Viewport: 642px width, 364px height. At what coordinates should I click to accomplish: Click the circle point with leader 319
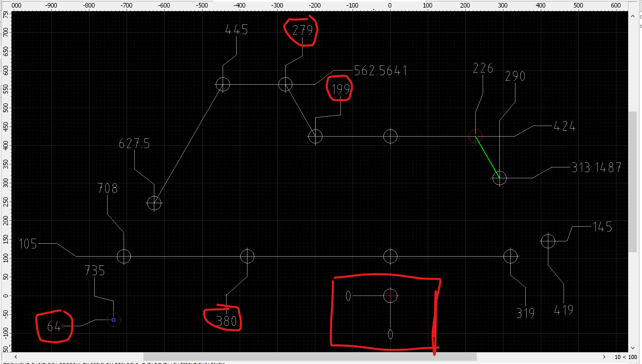click(510, 256)
